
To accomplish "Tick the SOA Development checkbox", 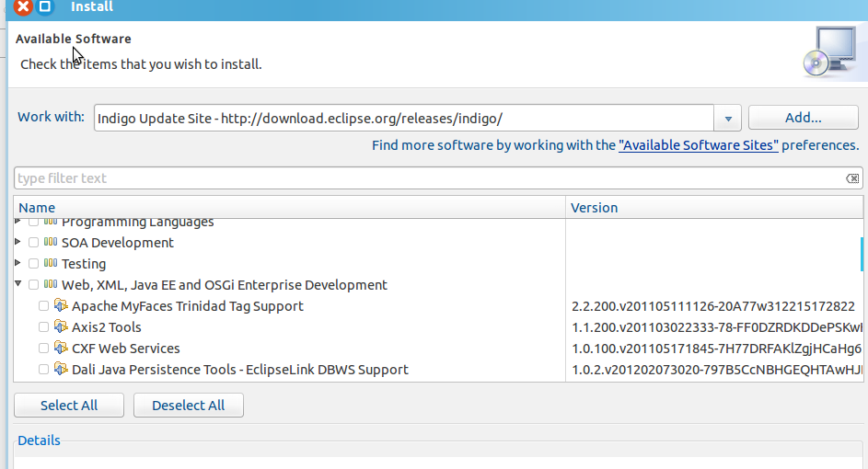I will (x=33, y=243).
